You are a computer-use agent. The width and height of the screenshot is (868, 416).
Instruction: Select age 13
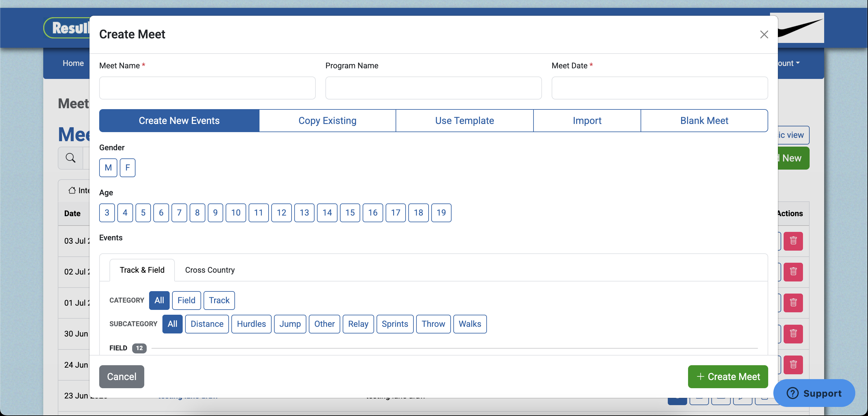304,213
